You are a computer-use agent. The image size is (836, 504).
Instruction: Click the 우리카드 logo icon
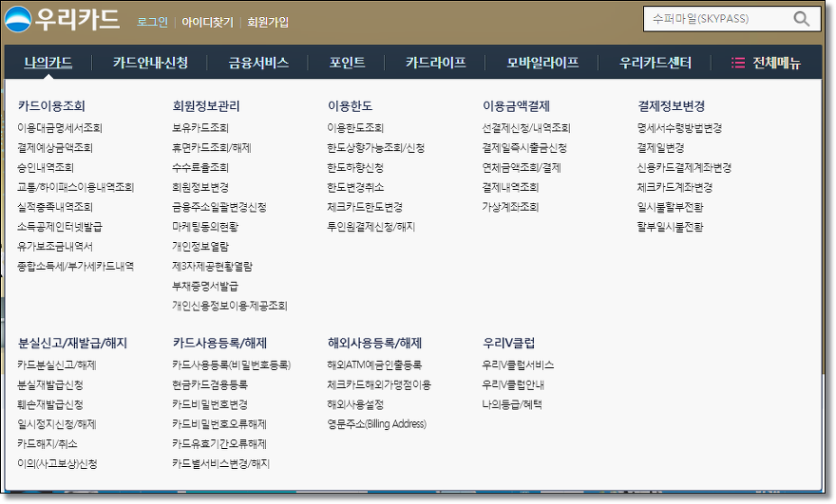pos(18,20)
